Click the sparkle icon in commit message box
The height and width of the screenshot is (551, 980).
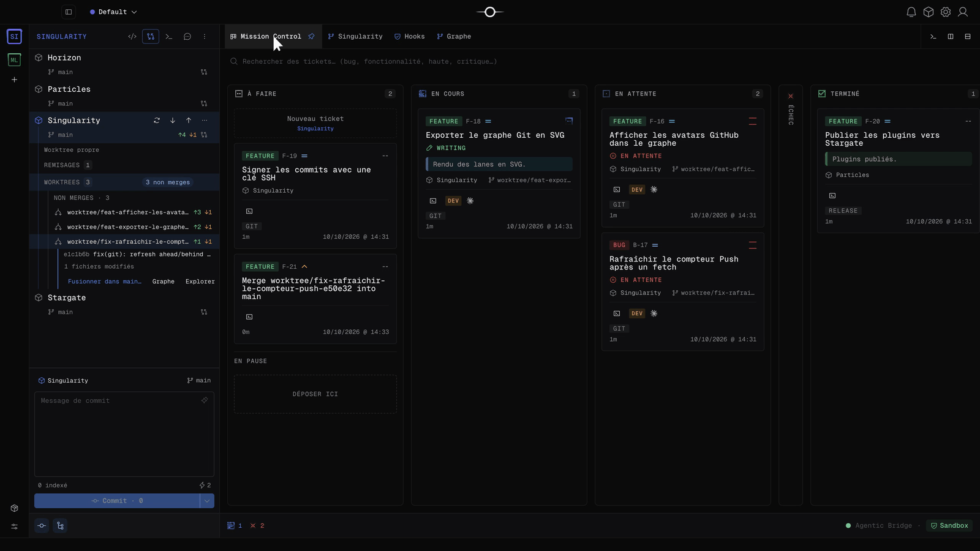[205, 400]
